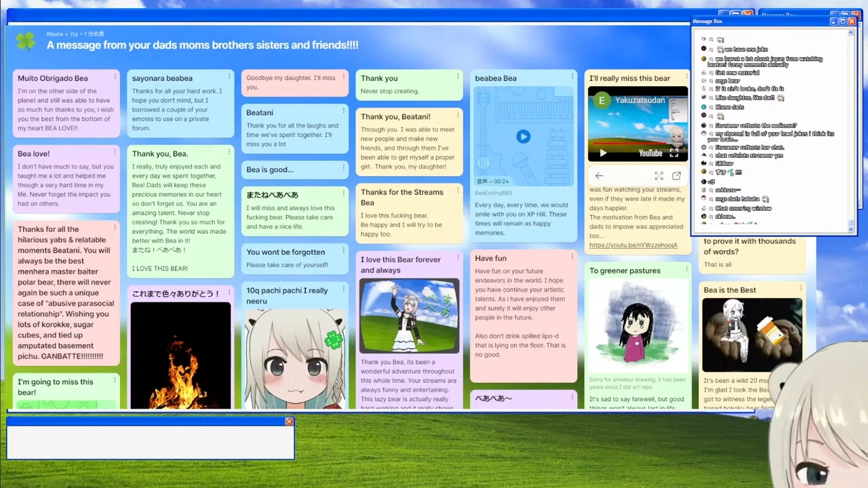Open menu on You wont be forgotten card
Viewport: 868px width, 488px height.
(x=344, y=250)
